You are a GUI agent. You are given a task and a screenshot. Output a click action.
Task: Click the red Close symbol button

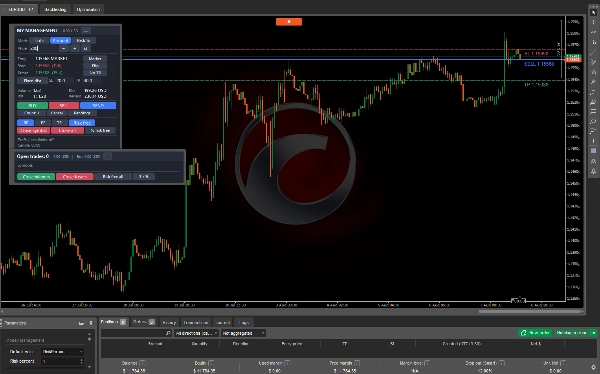pyautogui.click(x=33, y=131)
